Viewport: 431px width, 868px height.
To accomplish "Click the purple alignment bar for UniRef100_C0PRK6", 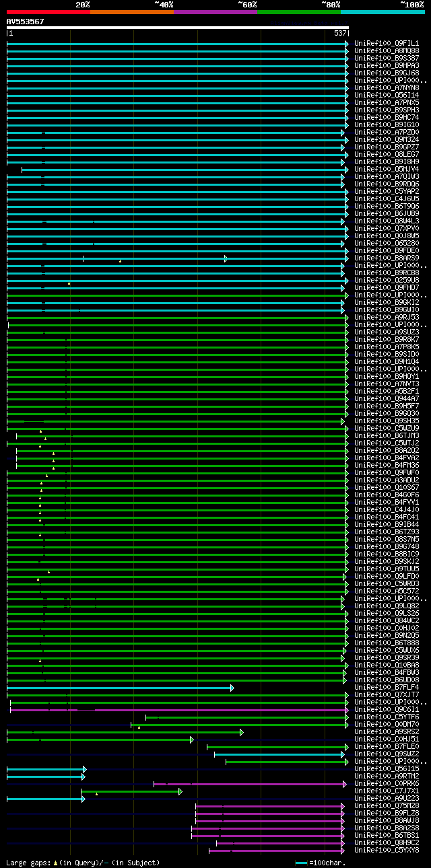I will (x=251, y=784).
